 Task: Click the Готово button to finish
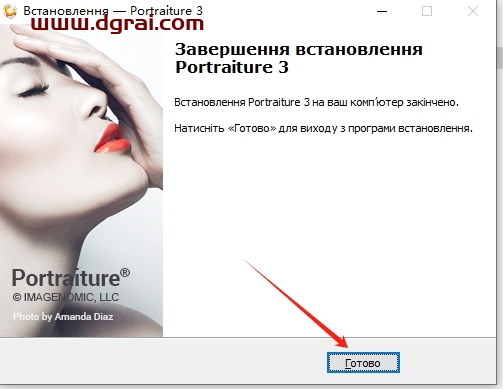coord(363,362)
